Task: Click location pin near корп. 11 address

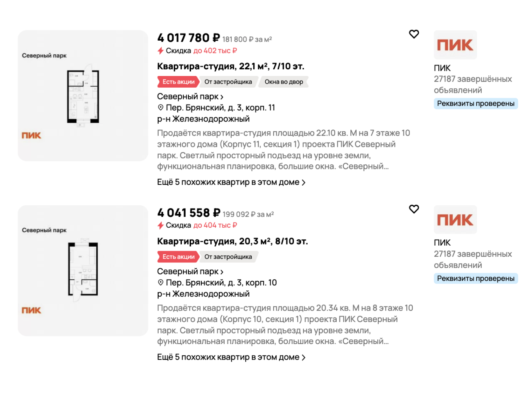Action: 161,108
